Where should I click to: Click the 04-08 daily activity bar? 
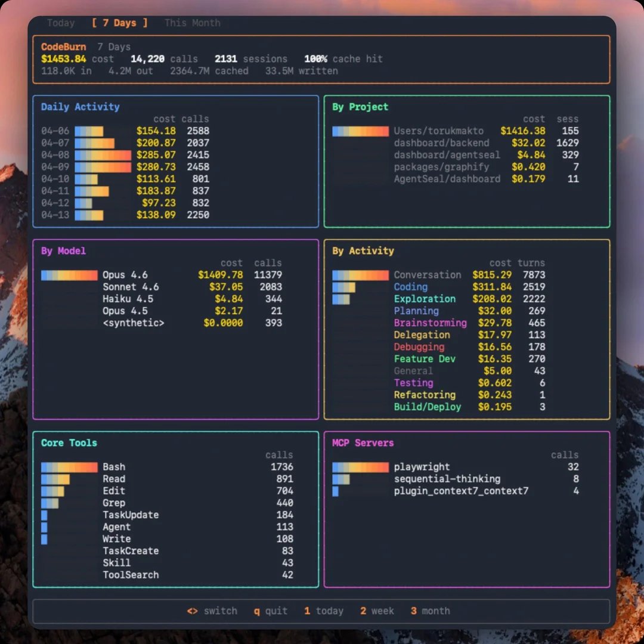click(101, 154)
